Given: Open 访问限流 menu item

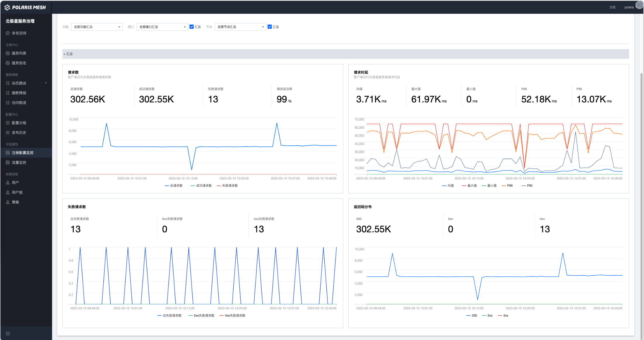Looking at the screenshot, I should (19, 103).
